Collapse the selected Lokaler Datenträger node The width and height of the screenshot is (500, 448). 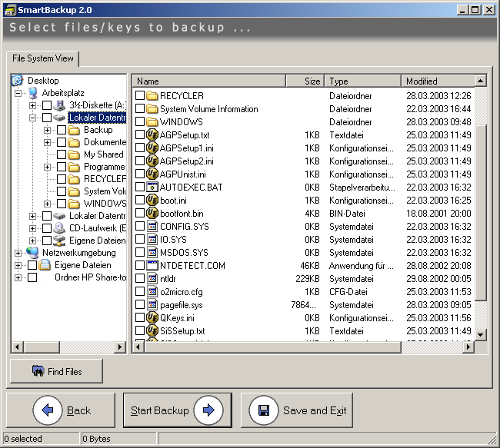tap(32, 118)
